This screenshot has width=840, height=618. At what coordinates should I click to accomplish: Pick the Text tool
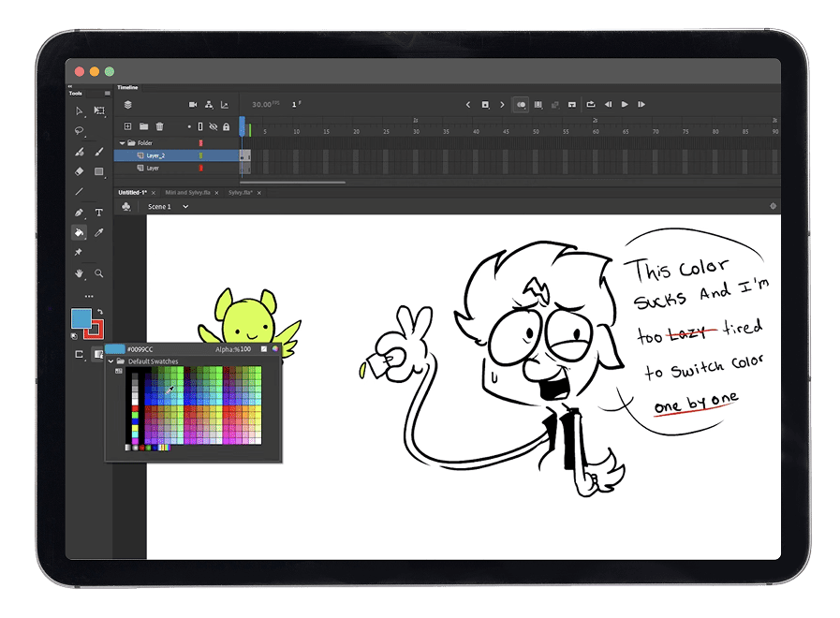tap(99, 213)
